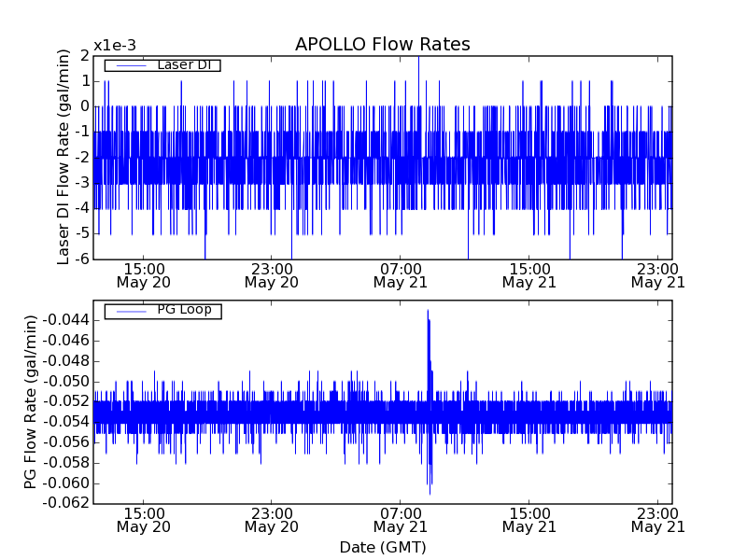
Task: Click the 07:00 May 21 tick under top plot
Action: click(x=400, y=274)
